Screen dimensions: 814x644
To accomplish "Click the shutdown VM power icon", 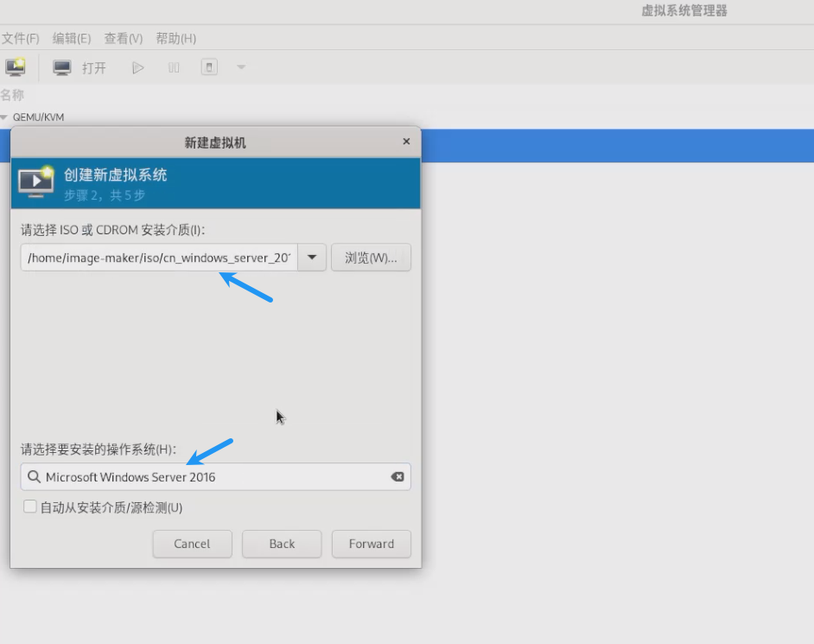I will pyautogui.click(x=209, y=67).
